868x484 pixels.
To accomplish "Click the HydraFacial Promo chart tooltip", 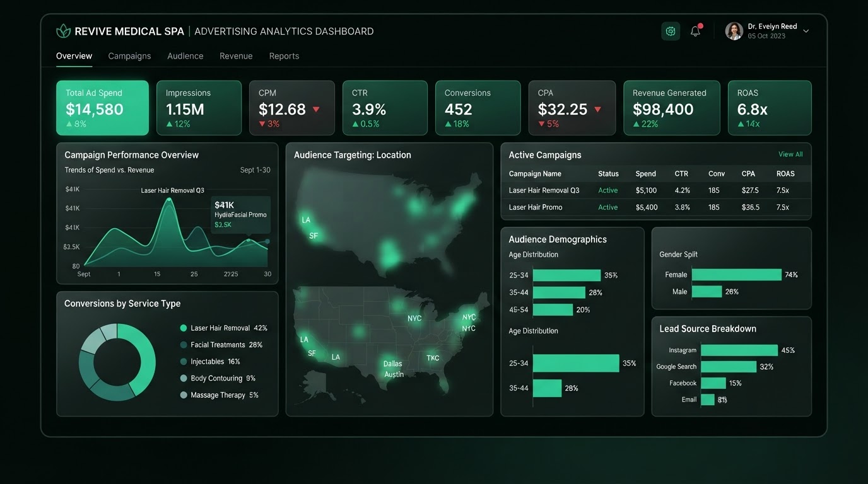I will click(241, 215).
